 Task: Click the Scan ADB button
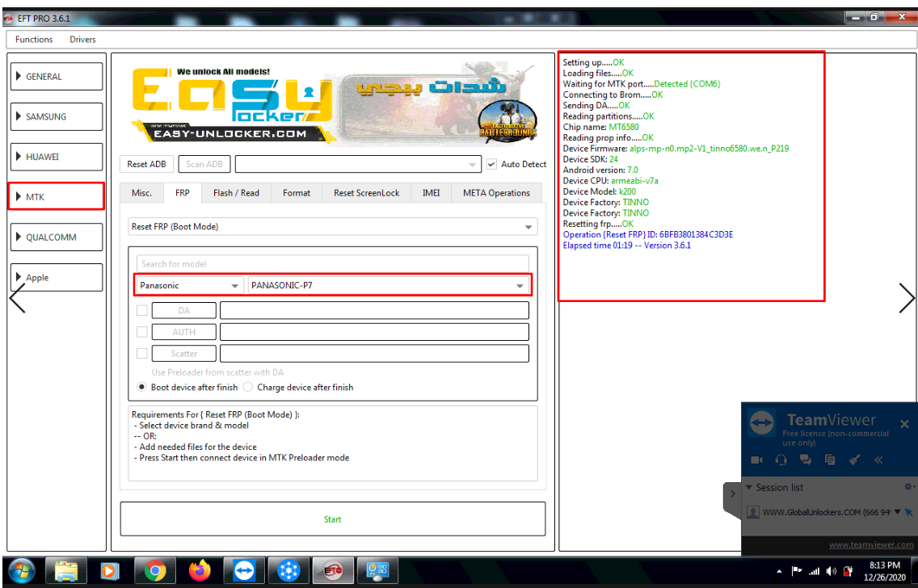[x=204, y=165]
